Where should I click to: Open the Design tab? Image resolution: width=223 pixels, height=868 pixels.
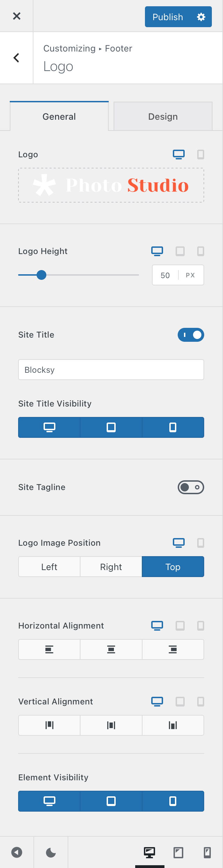(x=163, y=117)
